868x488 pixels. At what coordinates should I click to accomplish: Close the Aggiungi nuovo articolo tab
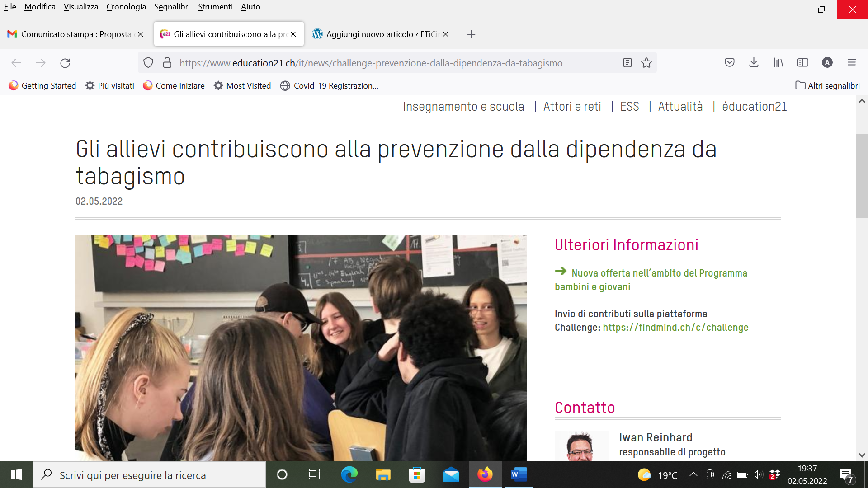click(445, 34)
